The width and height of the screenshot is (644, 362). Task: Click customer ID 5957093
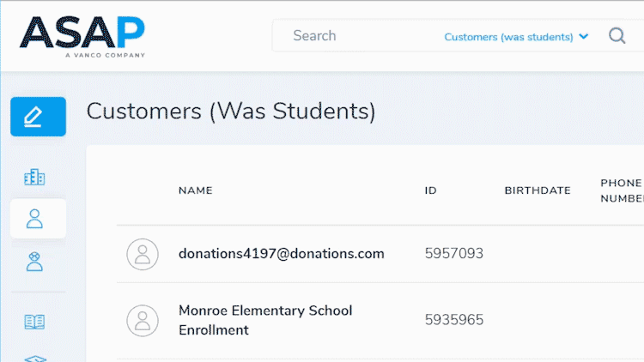click(x=453, y=254)
